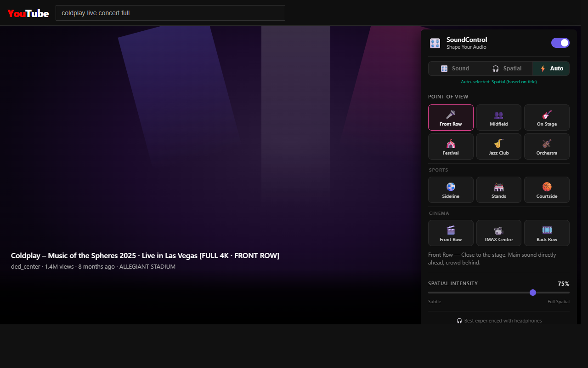Click the Coldplay Music of the Spheres video title
588x368 pixels.
pyautogui.click(x=145, y=255)
